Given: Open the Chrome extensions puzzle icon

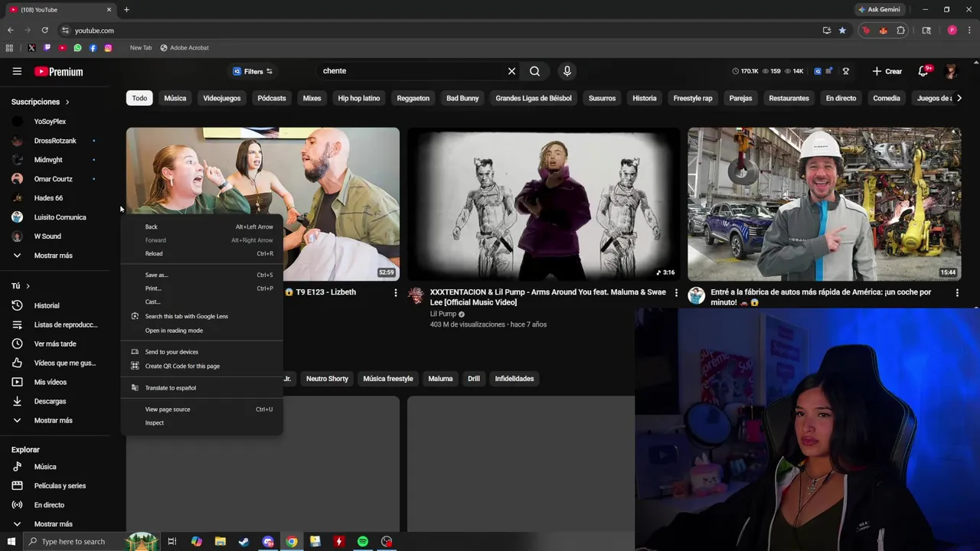Looking at the screenshot, I should pos(900,31).
